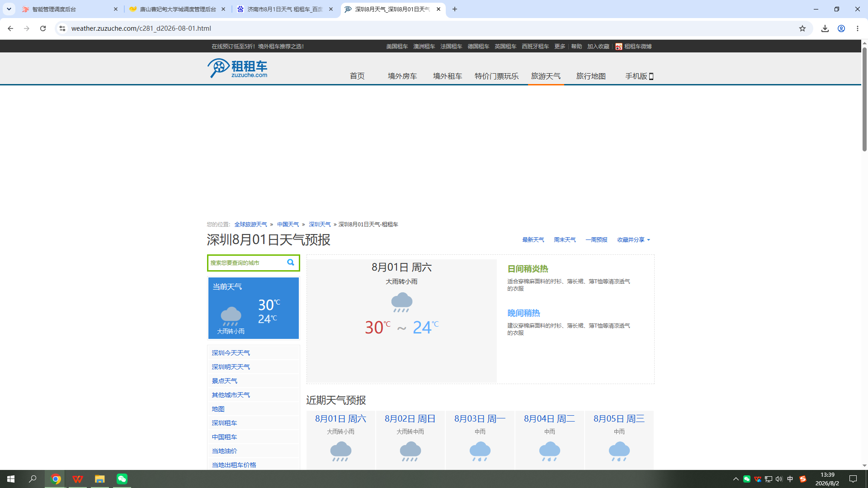Open 境外租车 navigation item
868x488 pixels.
pos(448,76)
